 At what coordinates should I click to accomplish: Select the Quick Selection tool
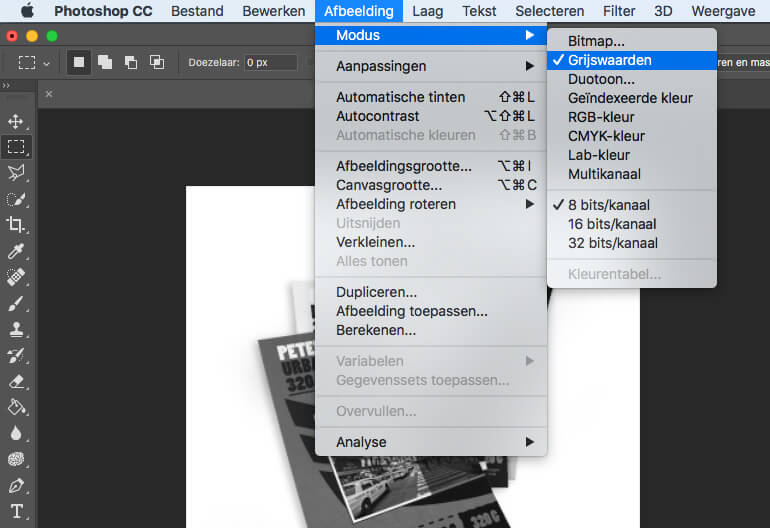tap(16, 199)
